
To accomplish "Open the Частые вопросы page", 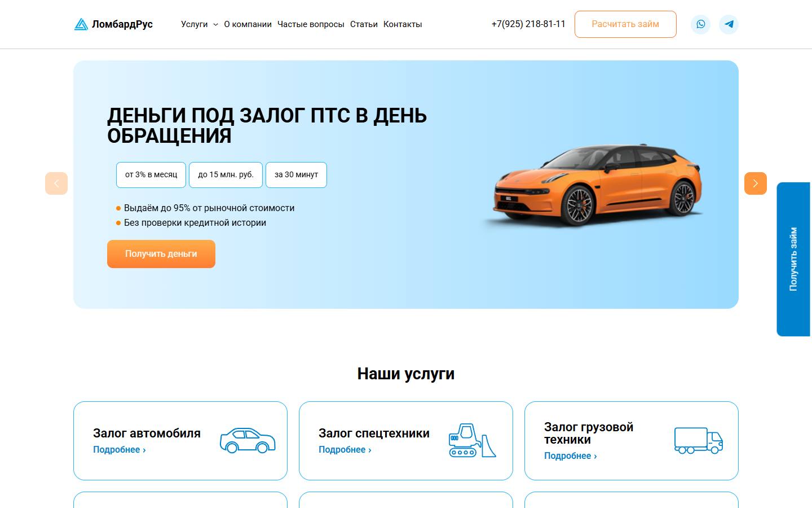I will tap(311, 24).
